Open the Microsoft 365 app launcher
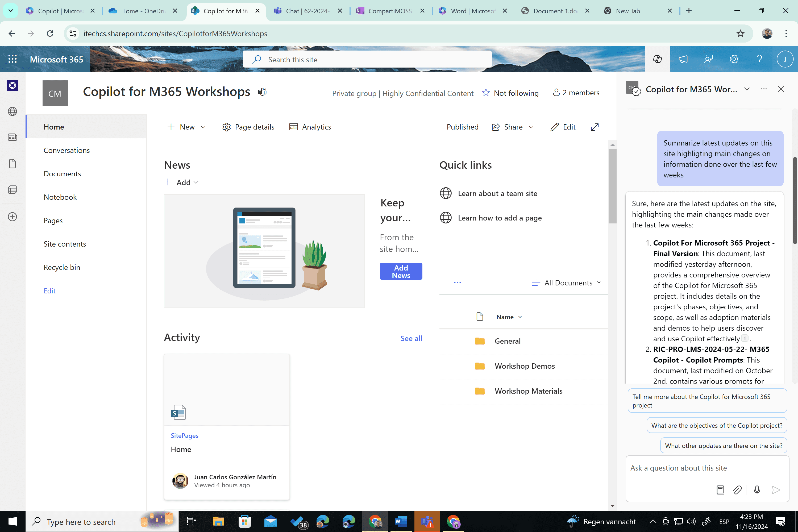The height and width of the screenshot is (532, 798). [13, 59]
